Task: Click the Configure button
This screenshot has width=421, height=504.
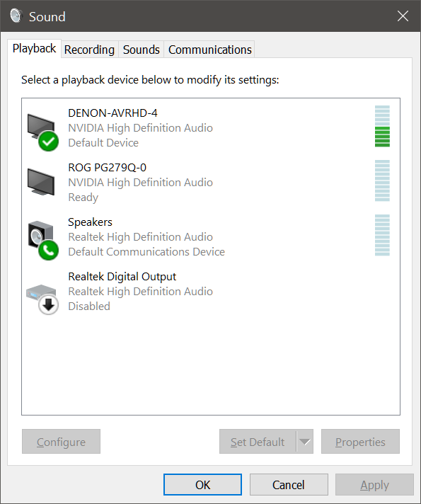Action: pos(61,442)
